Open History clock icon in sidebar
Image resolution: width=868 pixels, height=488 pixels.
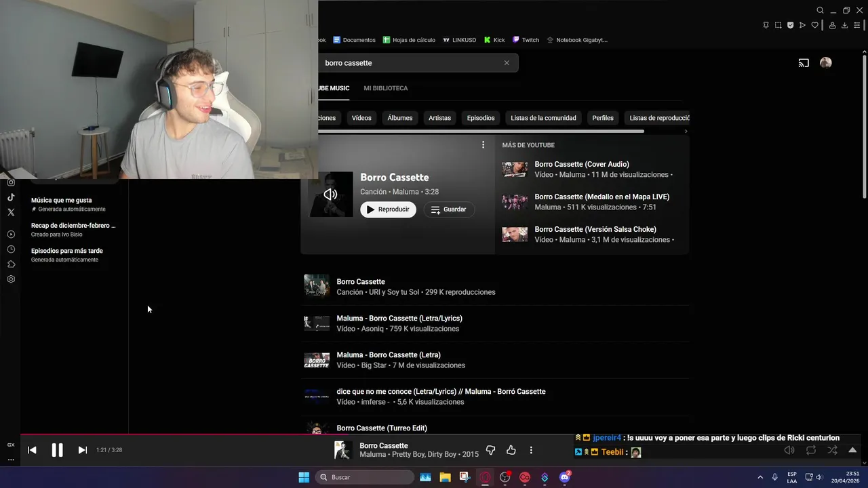(x=11, y=249)
